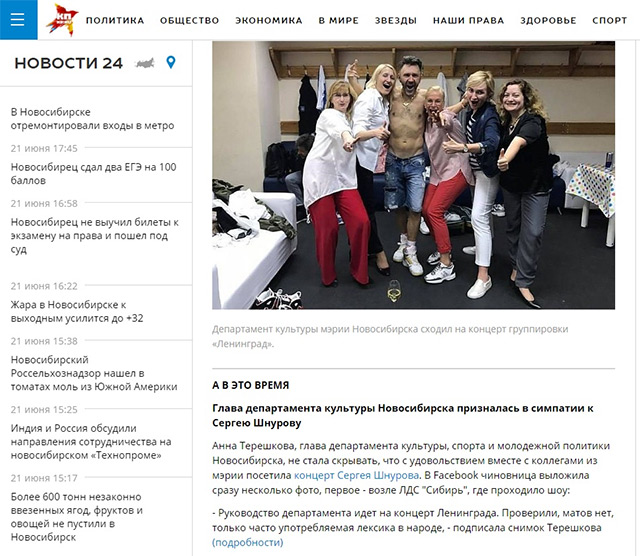Read story on two 100-point ЕГЭ

pyautogui.click(x=93, y=173)
